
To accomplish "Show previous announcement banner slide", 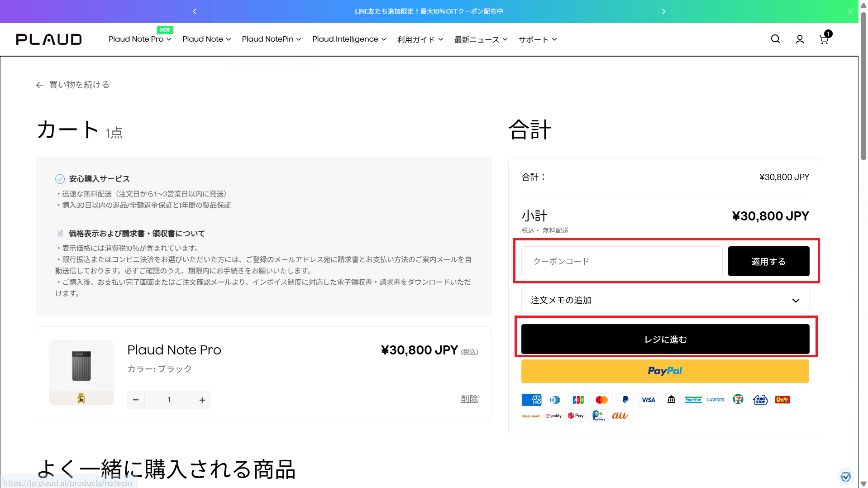I will pos(195,11).
